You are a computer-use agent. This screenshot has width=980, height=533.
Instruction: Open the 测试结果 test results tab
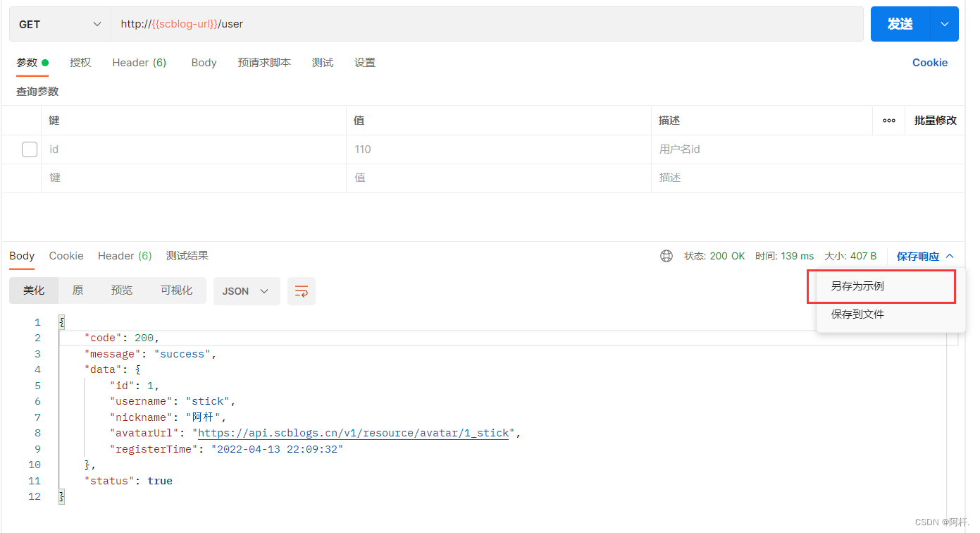tap(187, 256)
